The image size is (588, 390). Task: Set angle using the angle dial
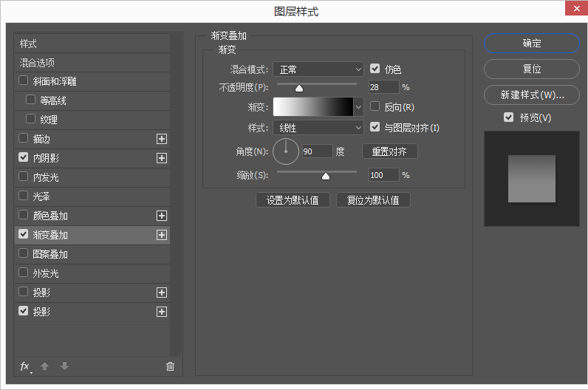286,151
